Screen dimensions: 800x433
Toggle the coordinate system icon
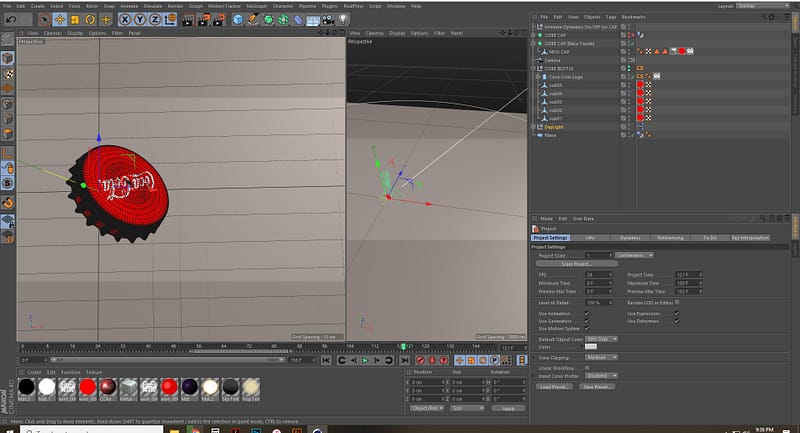click(x=170, y=20)
